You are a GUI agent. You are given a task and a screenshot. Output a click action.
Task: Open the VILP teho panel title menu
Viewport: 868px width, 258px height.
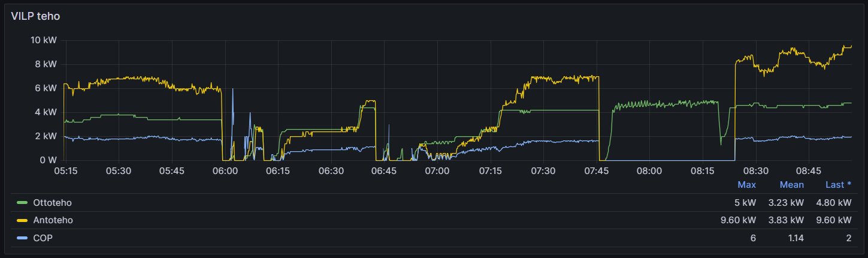coord(35,16)
